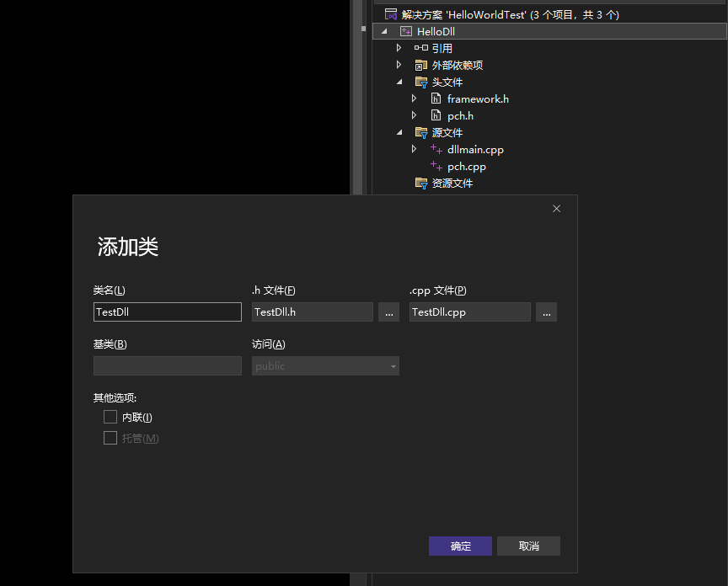This screenshot has width=728, height=586.
Task: Select the framework.h header file icon
Action: point(436,99)
